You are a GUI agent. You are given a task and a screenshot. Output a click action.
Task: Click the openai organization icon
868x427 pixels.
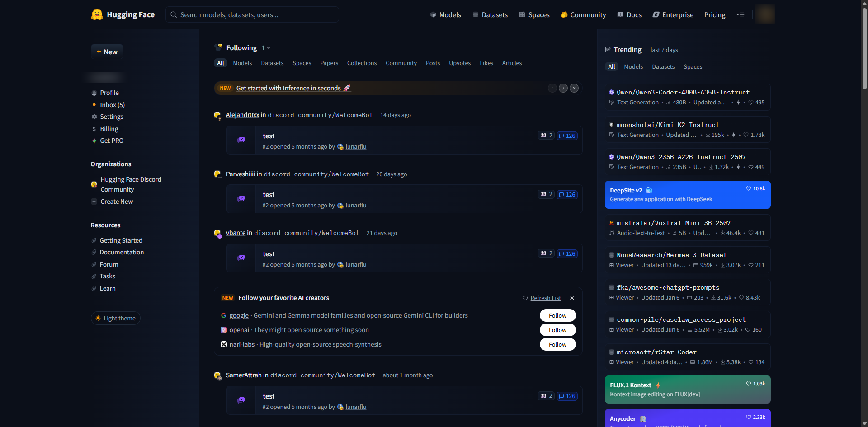click(x=224, y=330)
